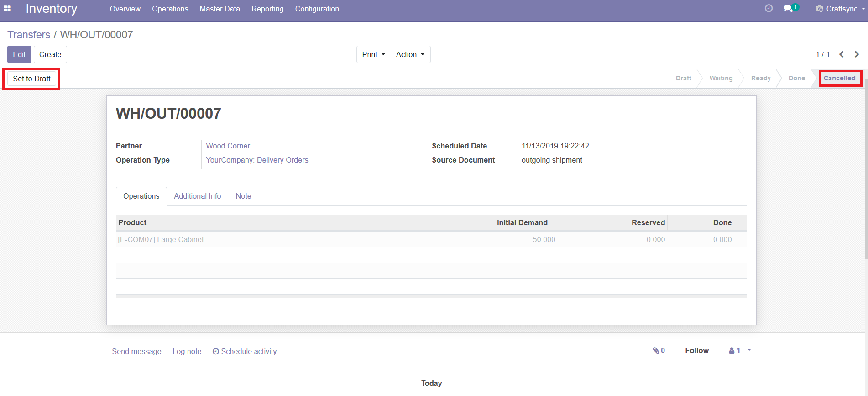The height and width of the screenshot is (396, 868).
Task: Go to the next record arrow
Action: coord(857,54)
